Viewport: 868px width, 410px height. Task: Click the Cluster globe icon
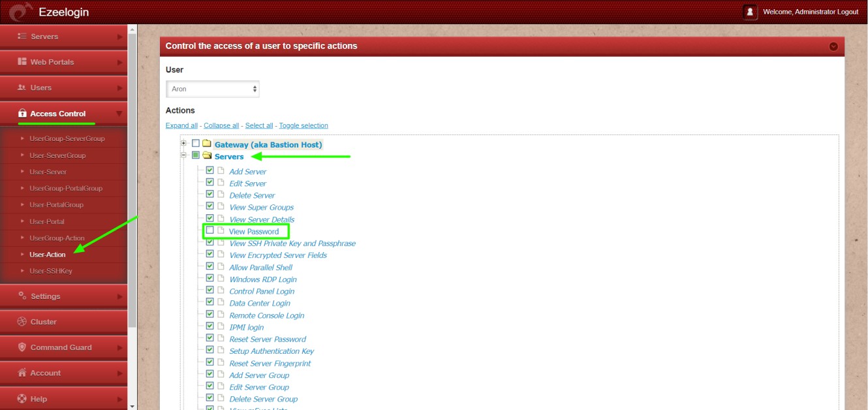point(22,322)
